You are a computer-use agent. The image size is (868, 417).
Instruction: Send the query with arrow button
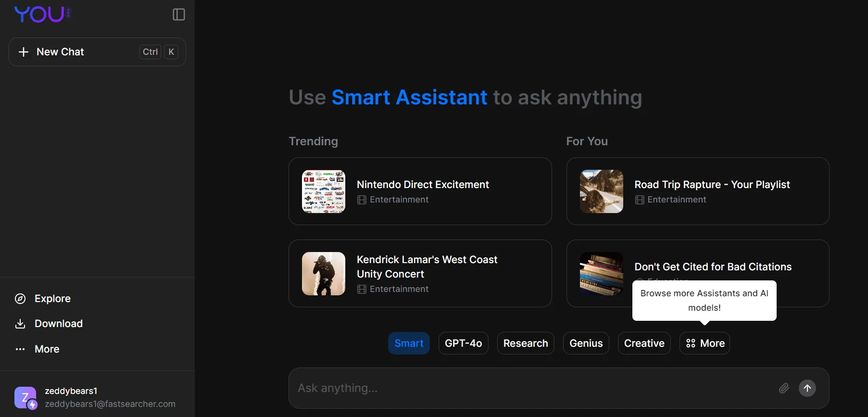tap(807, 388)
